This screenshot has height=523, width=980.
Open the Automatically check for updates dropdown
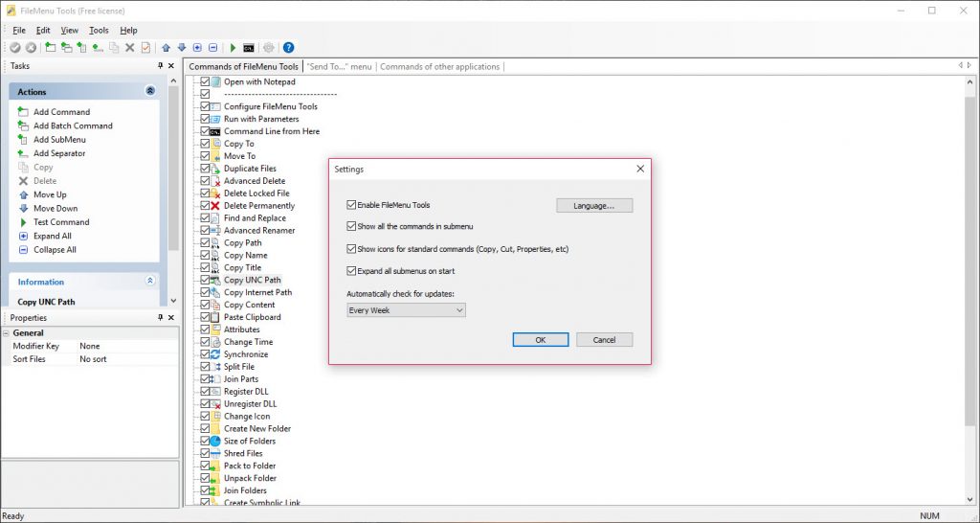pyautogui.click(x=406, y=310)
